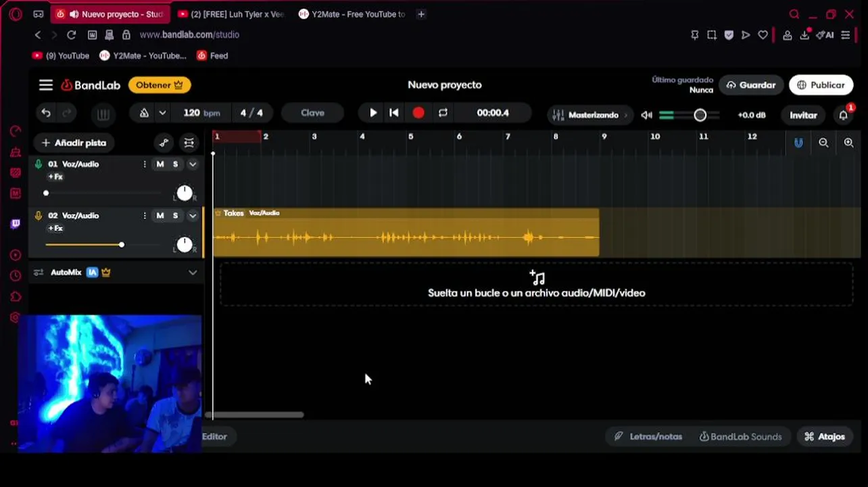The image size is (868, 487).
Task: Undo the last action
Action: 46,113
